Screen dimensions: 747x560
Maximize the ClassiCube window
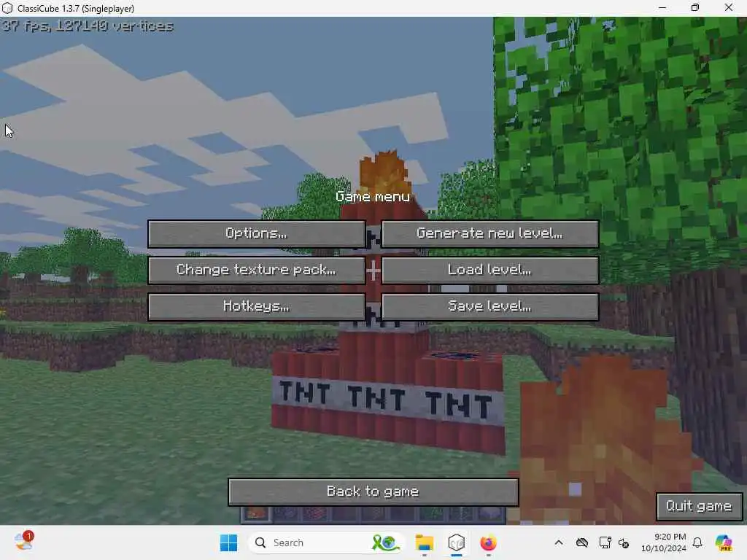pyautogui.click(x=695, y=7)
